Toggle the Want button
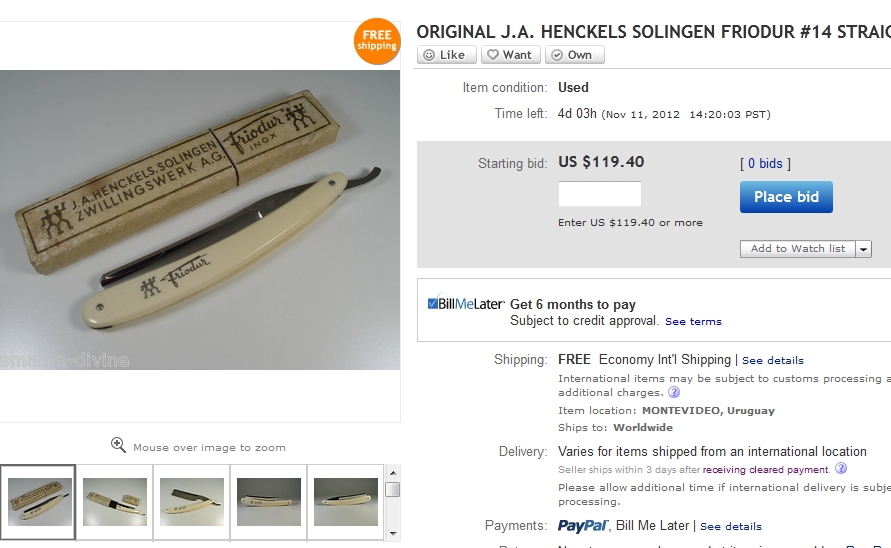Viewport: 891px width, 548px height. (511, 55)
